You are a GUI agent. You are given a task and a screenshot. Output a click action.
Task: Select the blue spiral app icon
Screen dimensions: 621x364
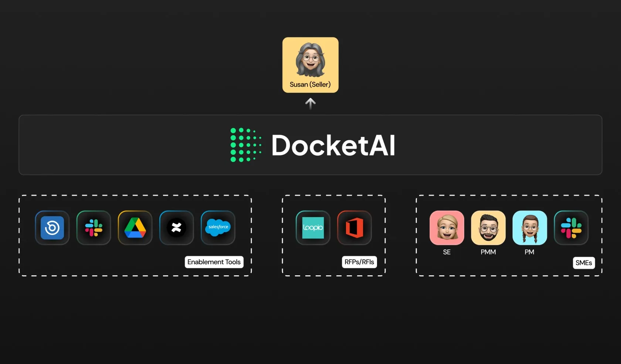click(52, 228)
